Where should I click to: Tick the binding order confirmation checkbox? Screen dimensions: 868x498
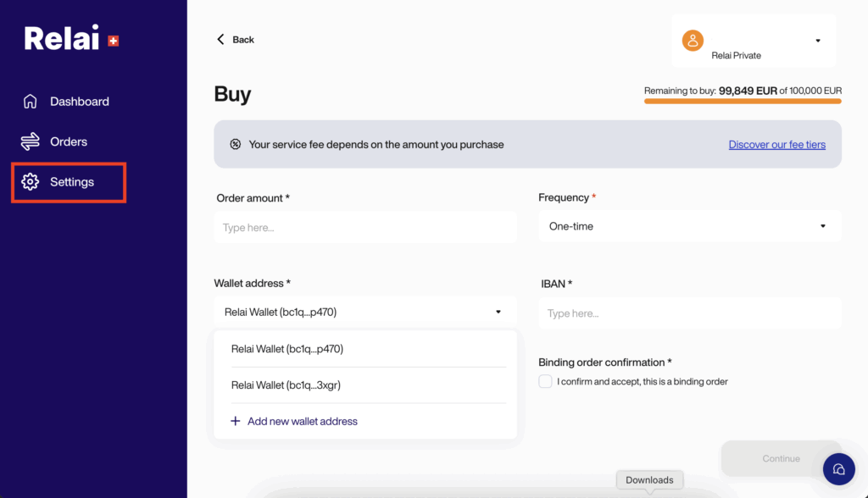click(545, 381)
